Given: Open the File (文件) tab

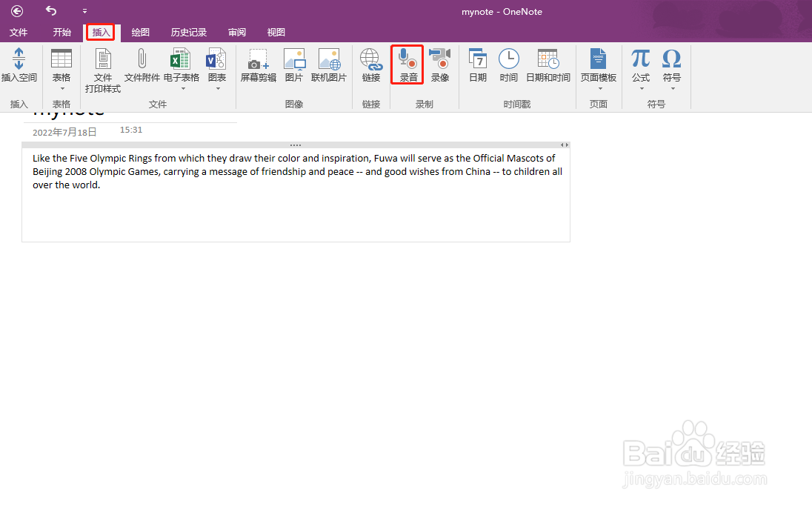Looking at the screenshot, I should 19,32.
